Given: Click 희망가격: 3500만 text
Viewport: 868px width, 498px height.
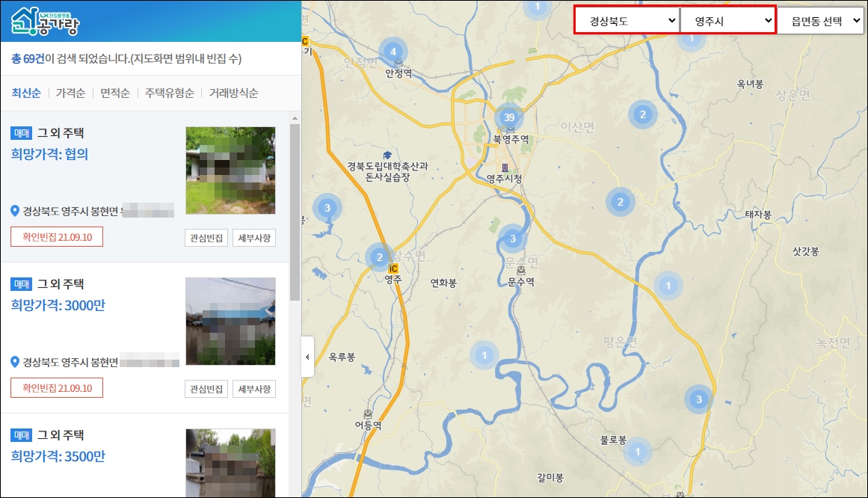Looking at the screenshot, I should pyautogui.click(x=58, y=456).
